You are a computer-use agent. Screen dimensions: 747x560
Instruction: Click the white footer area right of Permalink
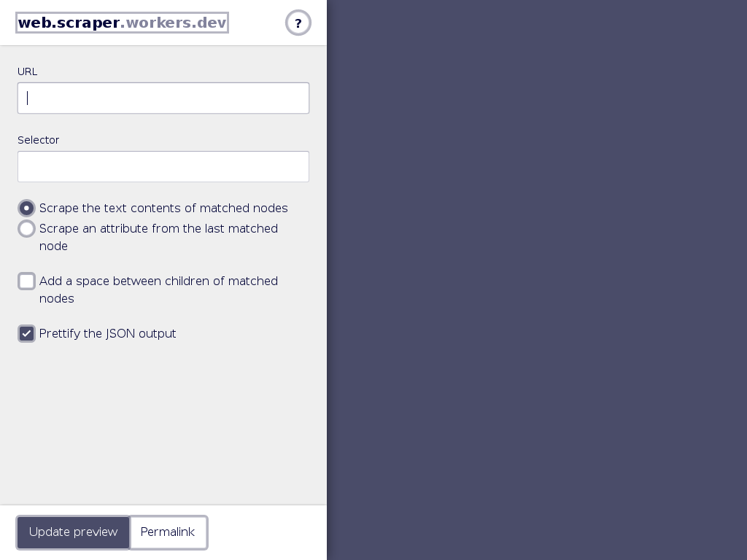pos(267,532)
